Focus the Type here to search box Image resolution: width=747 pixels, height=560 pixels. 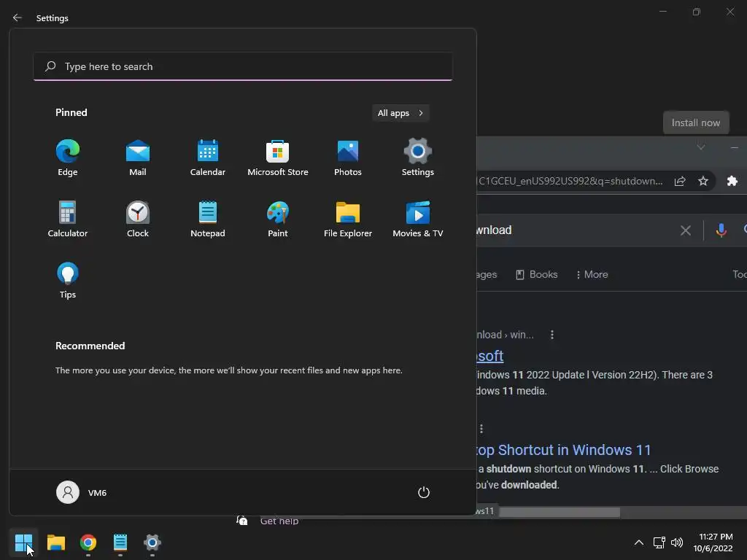pyautogui.click(x=243, y=66)
